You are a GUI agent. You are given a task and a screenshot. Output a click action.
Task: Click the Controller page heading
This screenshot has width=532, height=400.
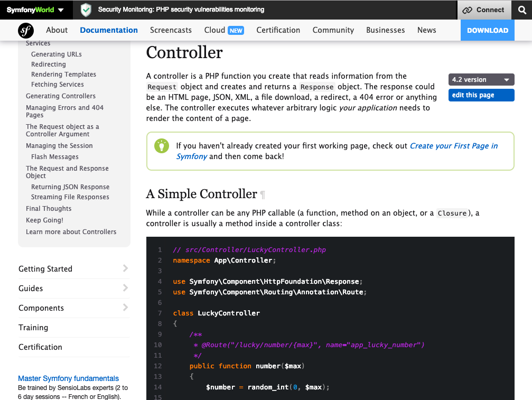pos(184,53)
